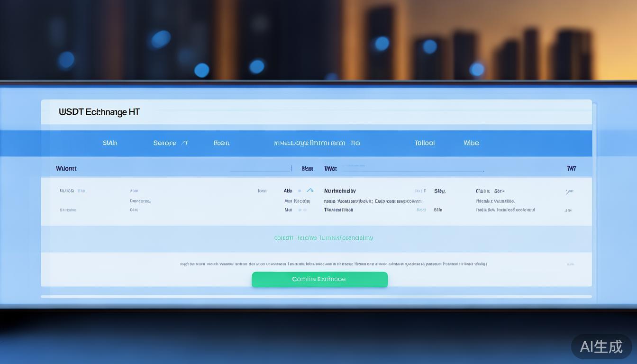Open the long middle tab ending in 'Tlo'
The image size is (637, 364).
317,143
